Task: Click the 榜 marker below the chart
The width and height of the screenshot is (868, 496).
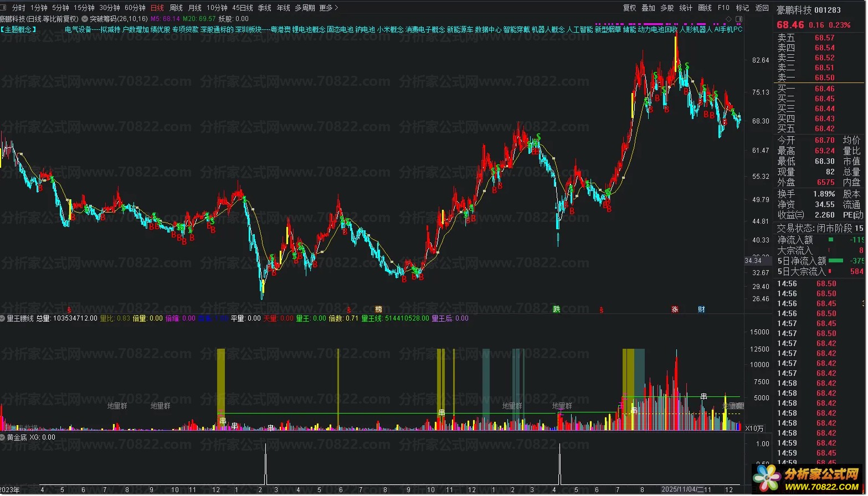Action: click(x=378, y=309)
